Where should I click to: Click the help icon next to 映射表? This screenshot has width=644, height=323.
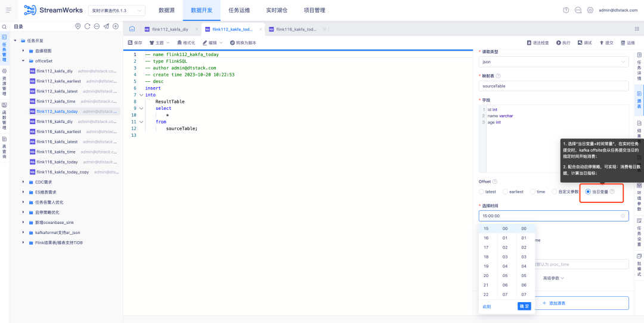[498, 76]
